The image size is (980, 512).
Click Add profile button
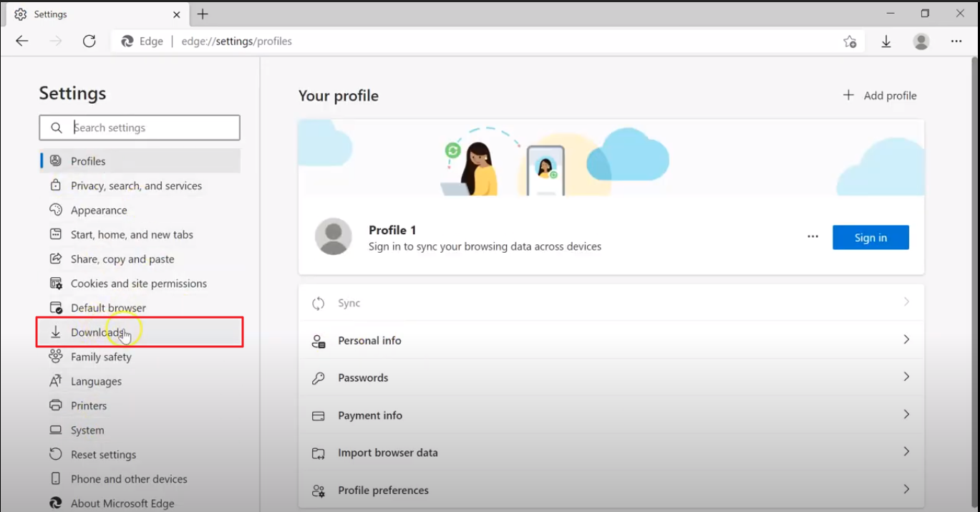879,95
